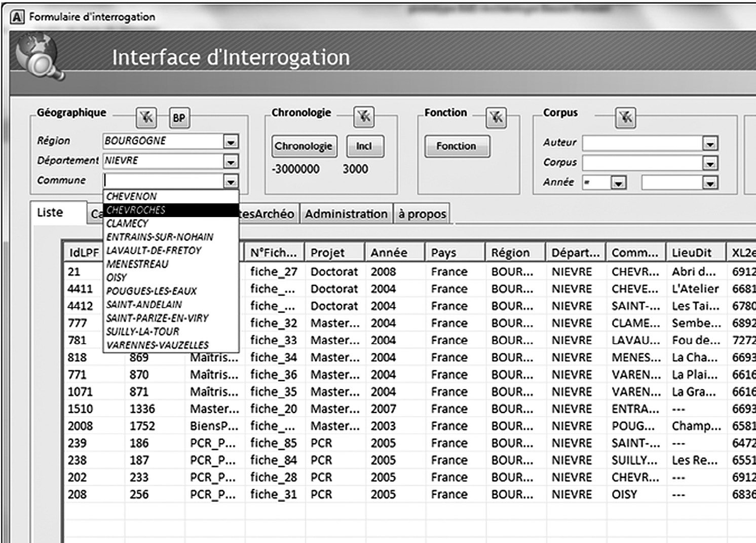Clear the Corpus filter icon
Viewport: 756px width, 543px height.
(x=626, y=118)
